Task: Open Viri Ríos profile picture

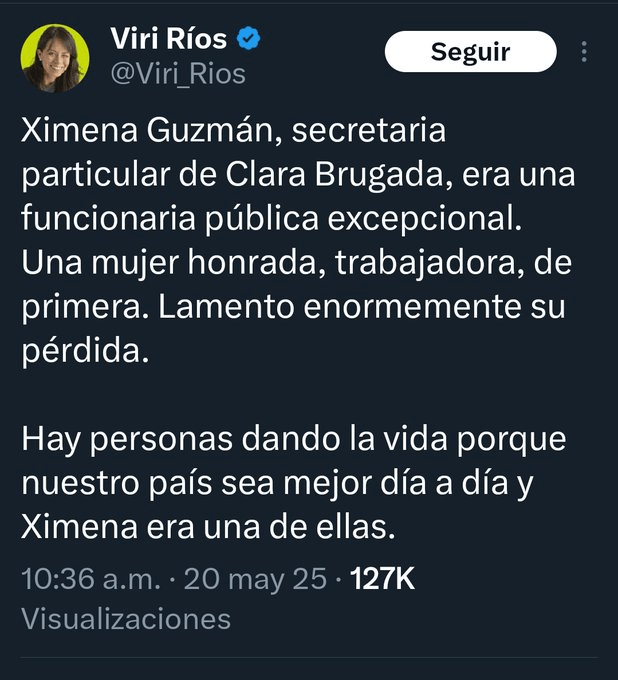Action: click(x=55, y=58)
